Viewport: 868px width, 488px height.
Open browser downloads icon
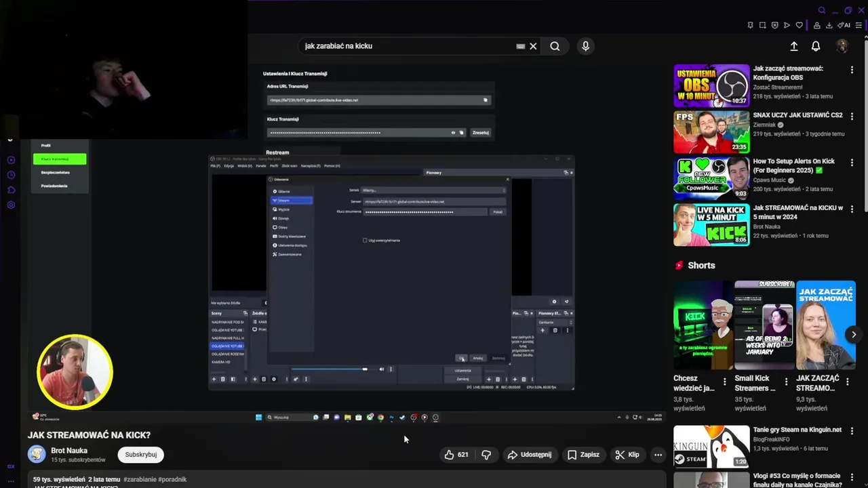829,25
